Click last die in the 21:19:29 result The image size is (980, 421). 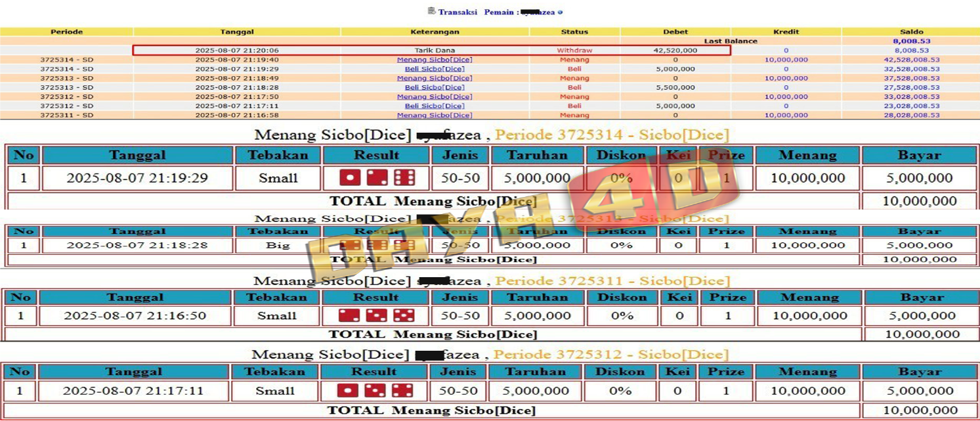click(404, 178)
